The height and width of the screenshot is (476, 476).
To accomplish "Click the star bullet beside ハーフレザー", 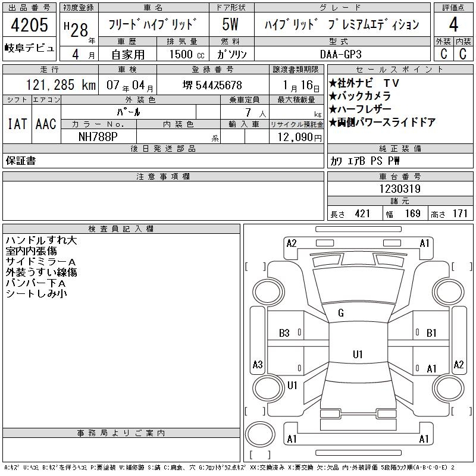I will (x=333, y=109).
